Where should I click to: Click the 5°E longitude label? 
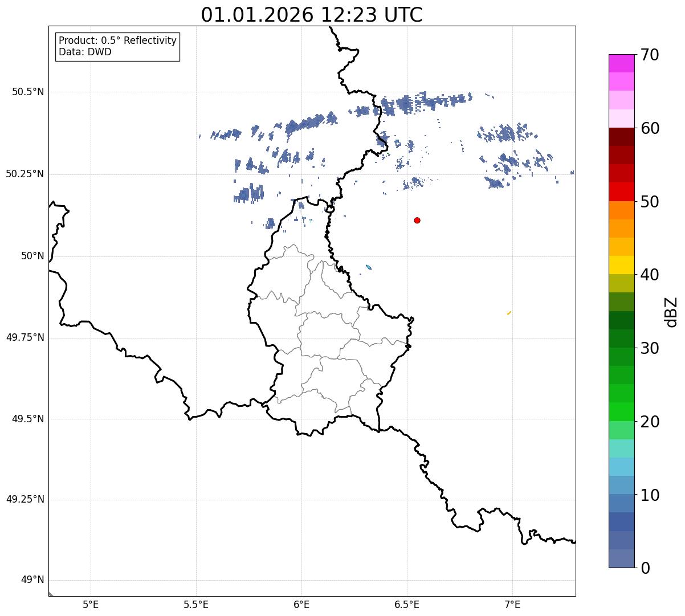[91, 604]
